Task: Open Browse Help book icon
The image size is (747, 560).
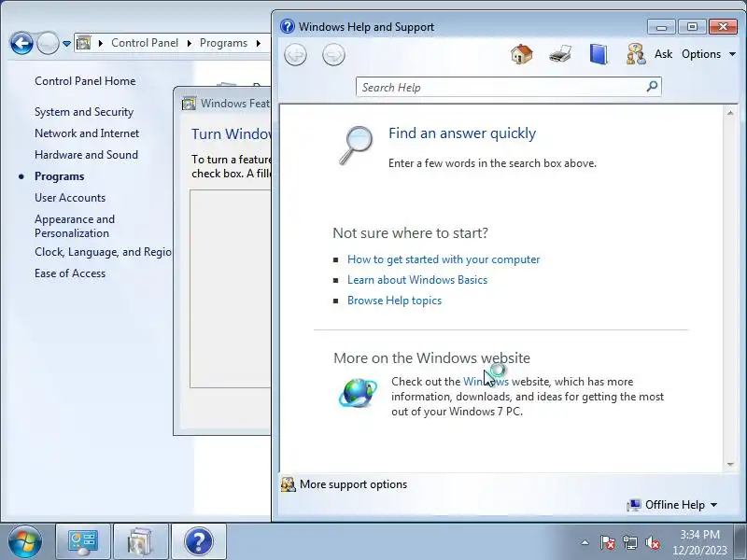Action: coord(599,54)
